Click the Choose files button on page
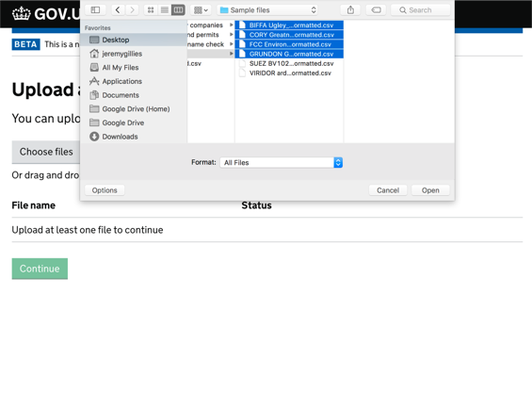 click(46, 152)
